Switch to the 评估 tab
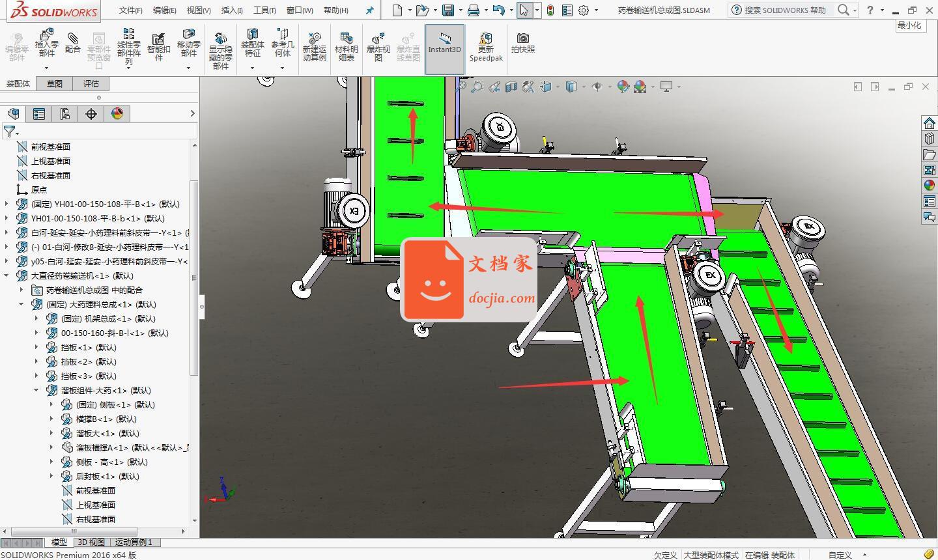The image size is (938, 560). click(91, 83)
